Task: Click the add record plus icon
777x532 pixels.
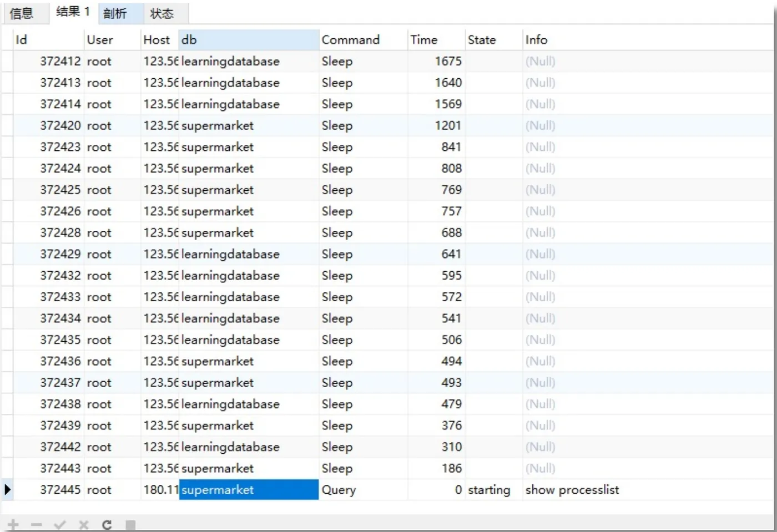Action: tap(13, 524)
